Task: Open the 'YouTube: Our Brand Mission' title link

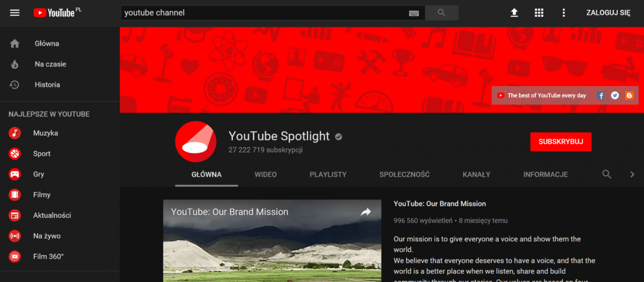Action: pyautogui.click(x=440, y=204)
